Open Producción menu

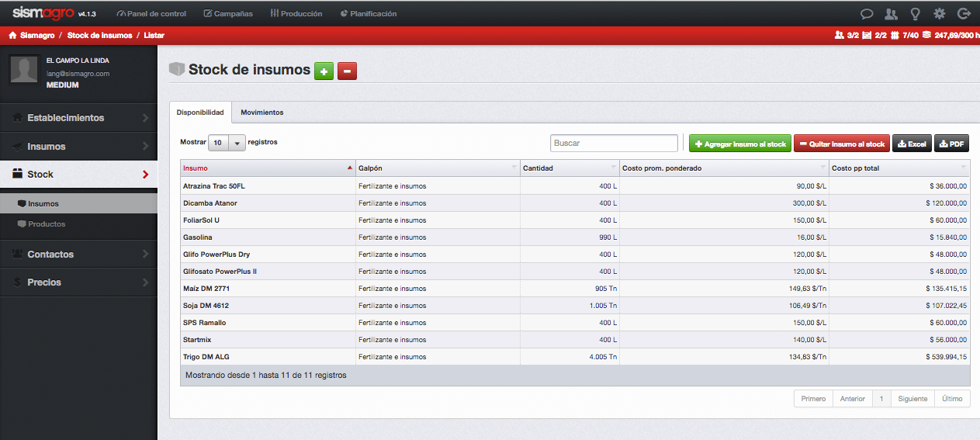click(296, 13)
